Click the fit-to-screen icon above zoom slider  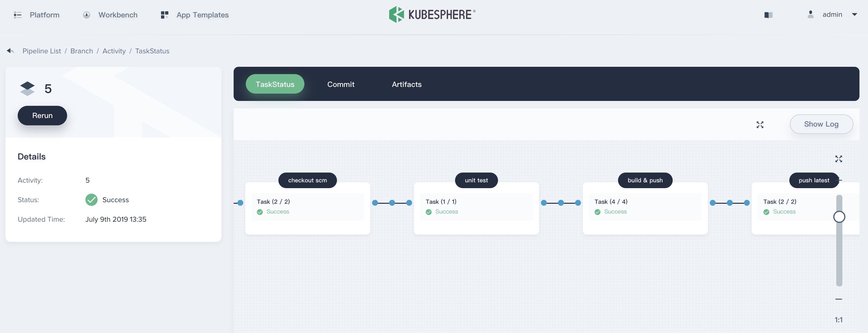tap(838, 159)
